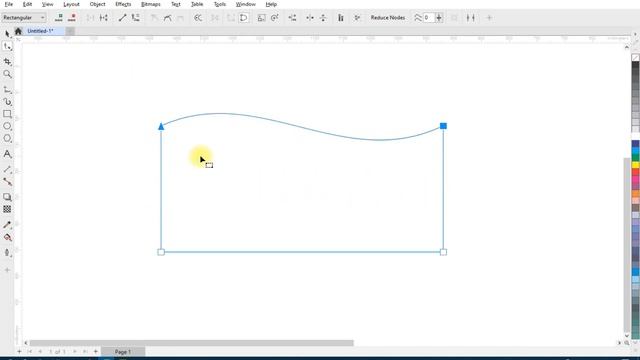This screenshot has width=640, height=360.
Task: Click the Close Curve icon
Action: click(244, 18)
